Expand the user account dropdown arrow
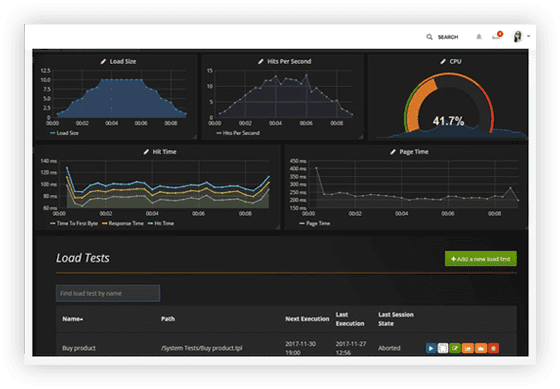This screenshot has width=560, height=389. click(x=529, y=36)
